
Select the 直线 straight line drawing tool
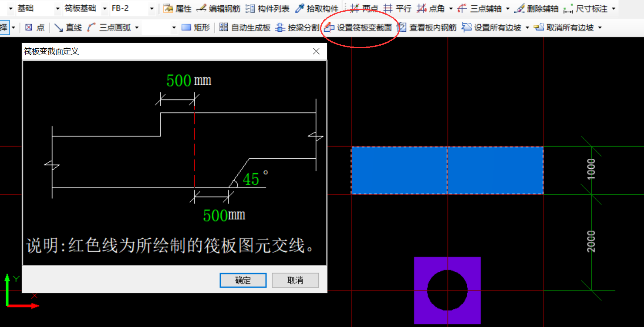68,28
